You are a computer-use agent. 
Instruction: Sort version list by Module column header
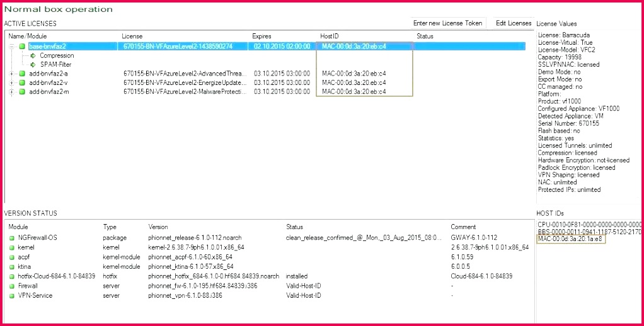[x=18, y=227]
